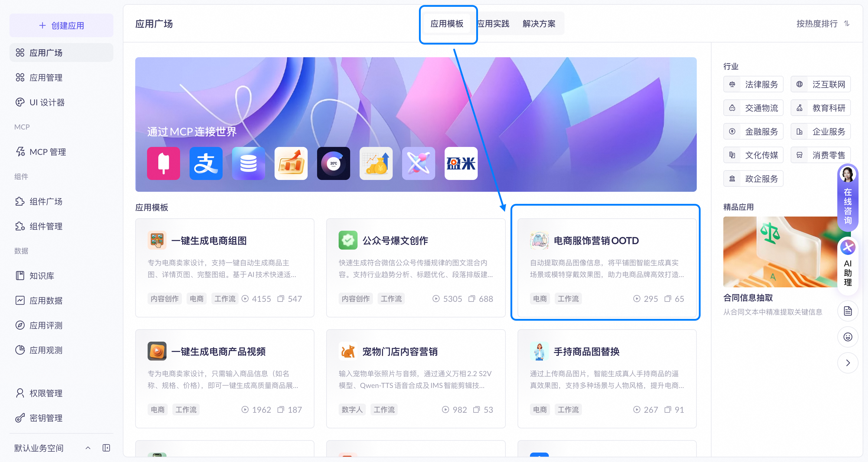Image resolution: width=868 pixels, height=462 pixels.
Task: Collapse sidebar using bottom panel icon
Action: tap(106, 448)
